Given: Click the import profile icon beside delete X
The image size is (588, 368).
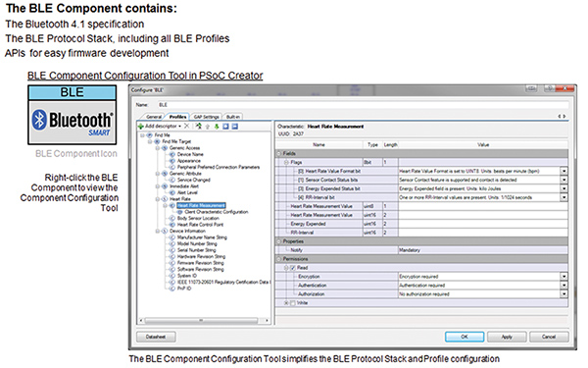Looking at the screenshot, I should [x=198, y=127].
